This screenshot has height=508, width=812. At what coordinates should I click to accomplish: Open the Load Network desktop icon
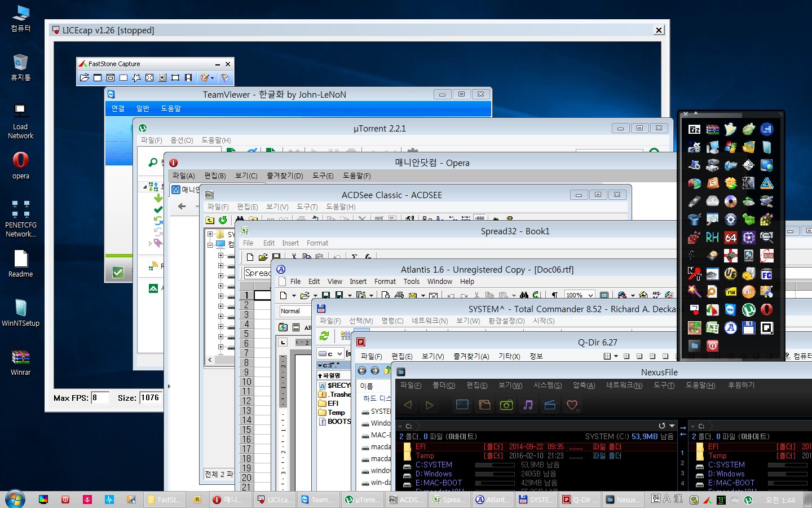pos(21,121)
